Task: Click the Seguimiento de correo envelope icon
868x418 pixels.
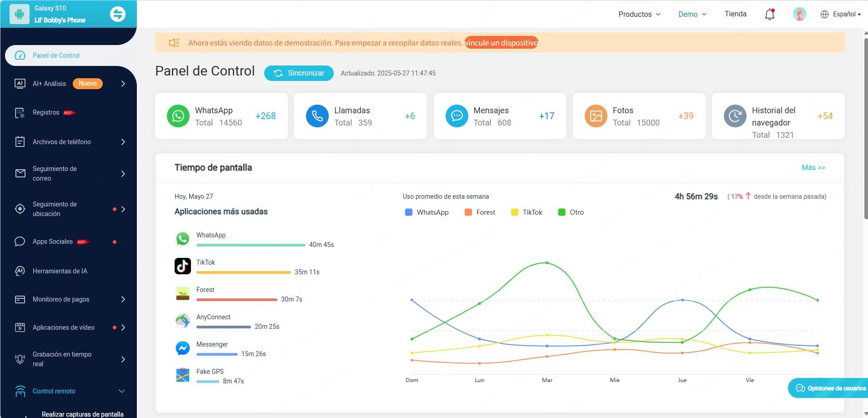Action: coord(20,173)
